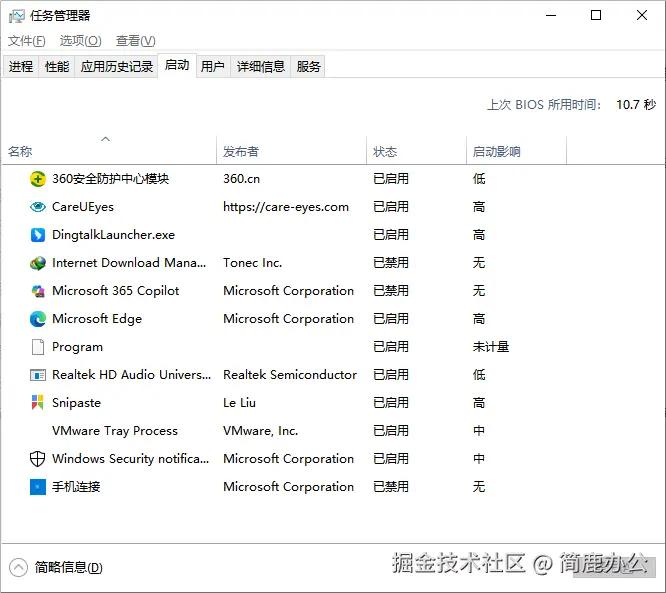Viewport: 666px width, 593px height.
Task: Click the CareUEyes eye icon
Action: [37, 207]
